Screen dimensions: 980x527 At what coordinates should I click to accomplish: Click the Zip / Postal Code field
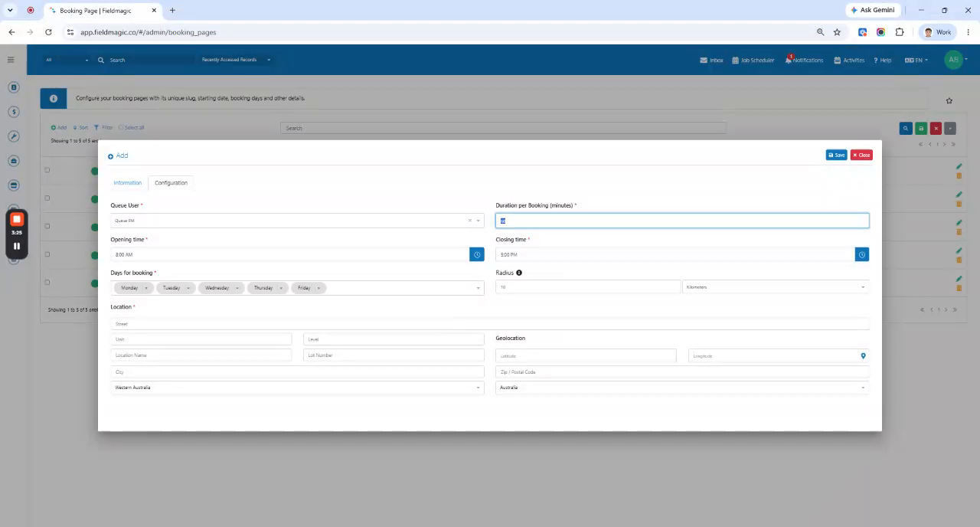click(682, 372)
